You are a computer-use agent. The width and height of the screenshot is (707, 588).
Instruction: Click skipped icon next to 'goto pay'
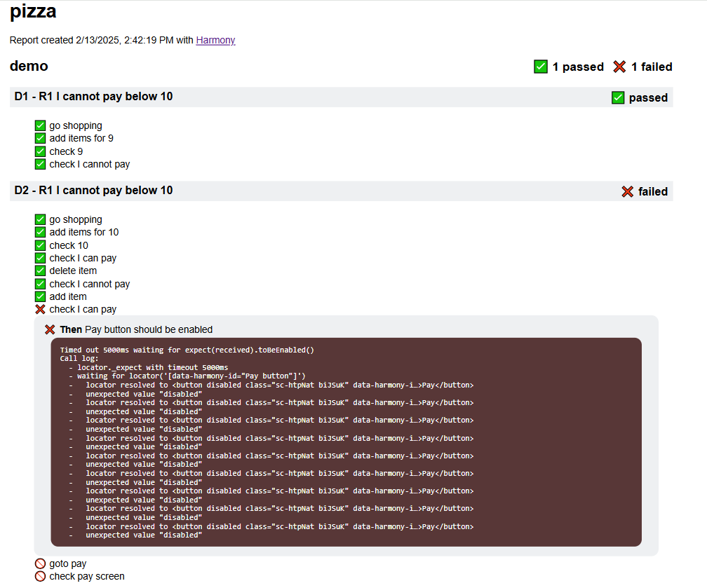point(40,563)
